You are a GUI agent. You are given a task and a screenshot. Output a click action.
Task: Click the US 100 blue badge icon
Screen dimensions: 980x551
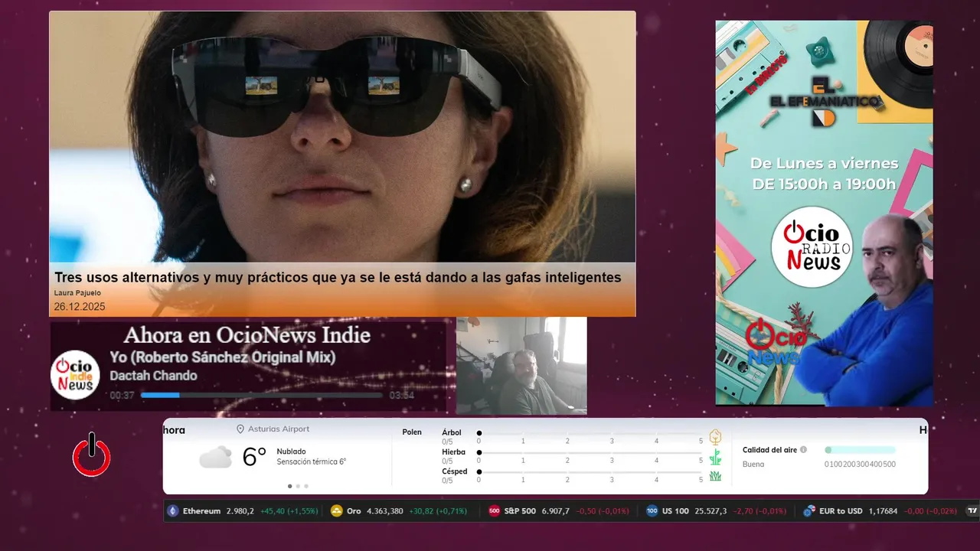[x=652, y=511]
